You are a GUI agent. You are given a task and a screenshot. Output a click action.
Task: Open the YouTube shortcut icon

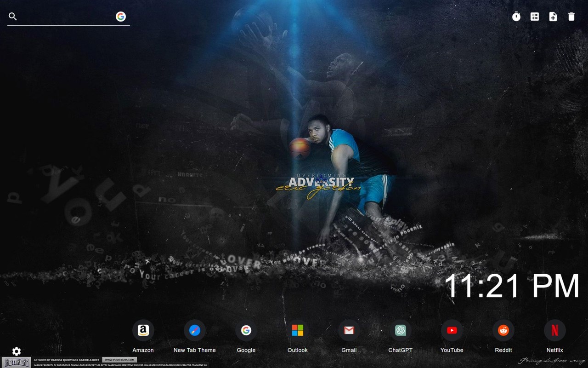[x=452, y=330]
